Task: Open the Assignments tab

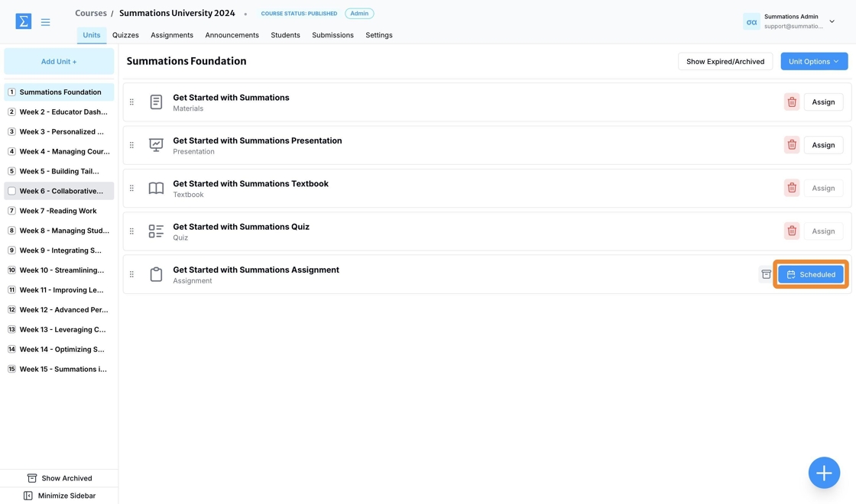Action: coord(172,35)
